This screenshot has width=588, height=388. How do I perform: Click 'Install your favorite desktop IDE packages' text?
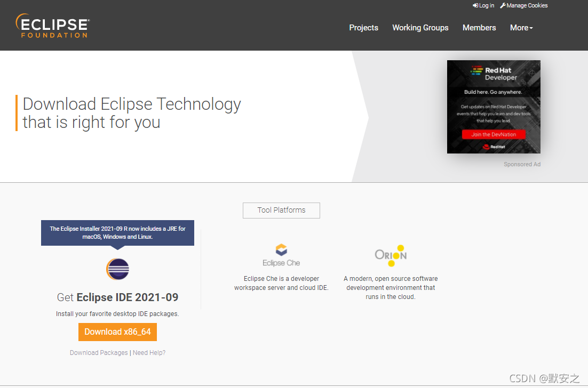[x=117, y=314]
